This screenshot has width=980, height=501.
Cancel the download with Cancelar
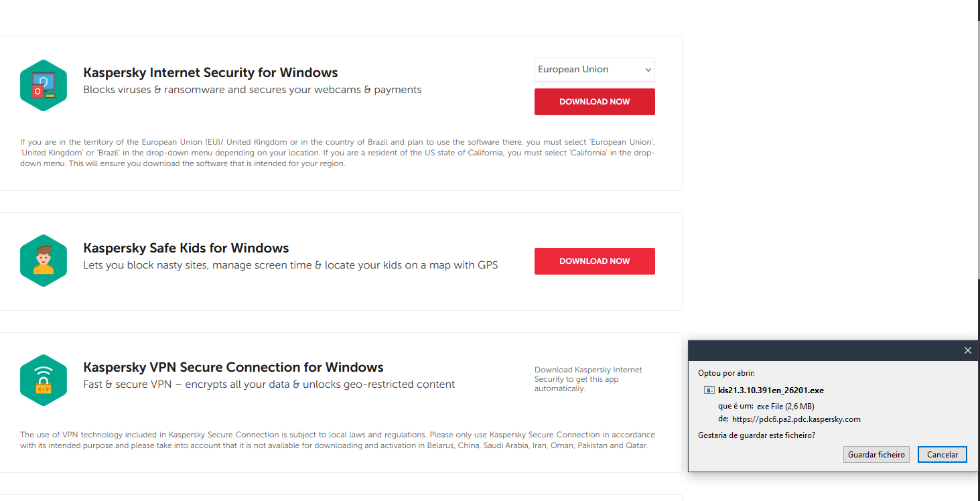point(942,455)
